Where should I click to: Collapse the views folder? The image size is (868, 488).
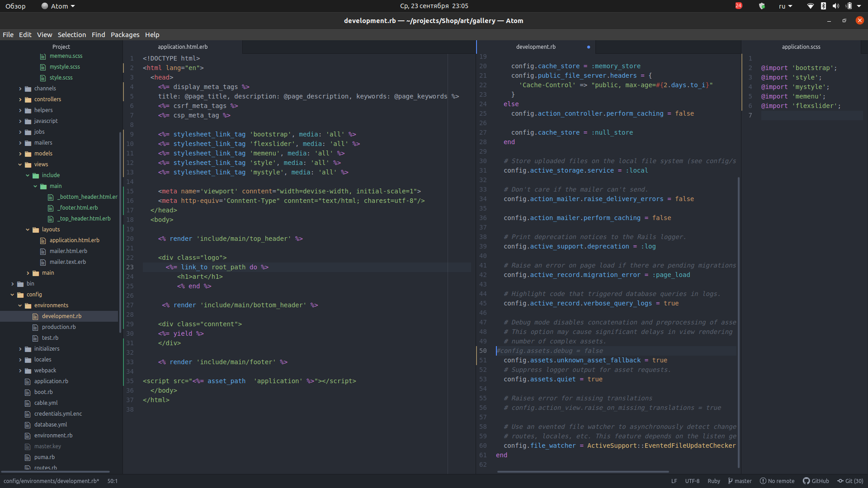(x=20, y=164)
